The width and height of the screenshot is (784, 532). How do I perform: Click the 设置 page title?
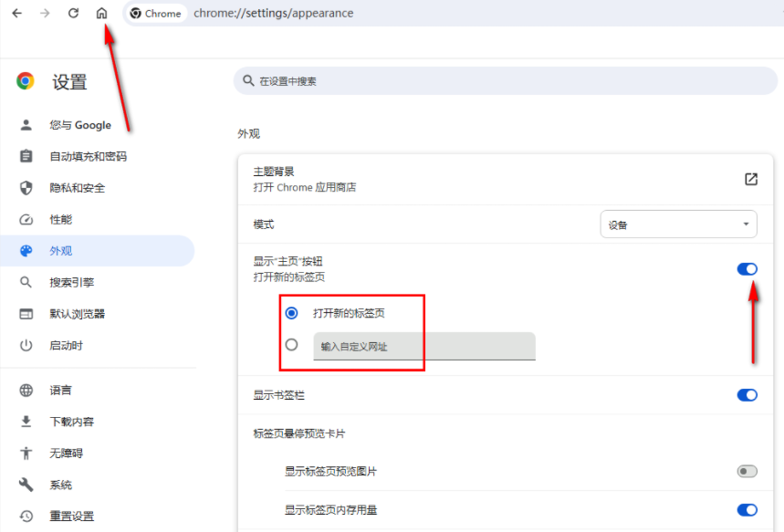pyautogui.click(x=69, y=81)
